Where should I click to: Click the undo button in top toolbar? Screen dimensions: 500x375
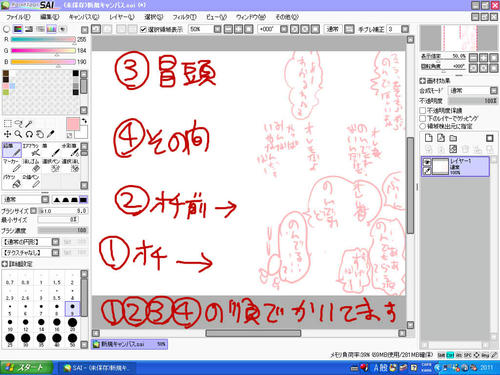pos(96,29)
